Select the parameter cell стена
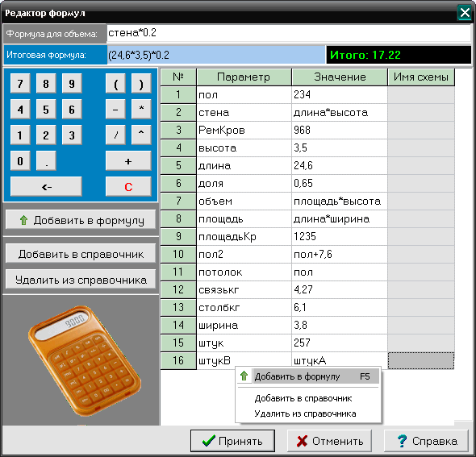Screen dimensions: 476x457 click(244, 113)
